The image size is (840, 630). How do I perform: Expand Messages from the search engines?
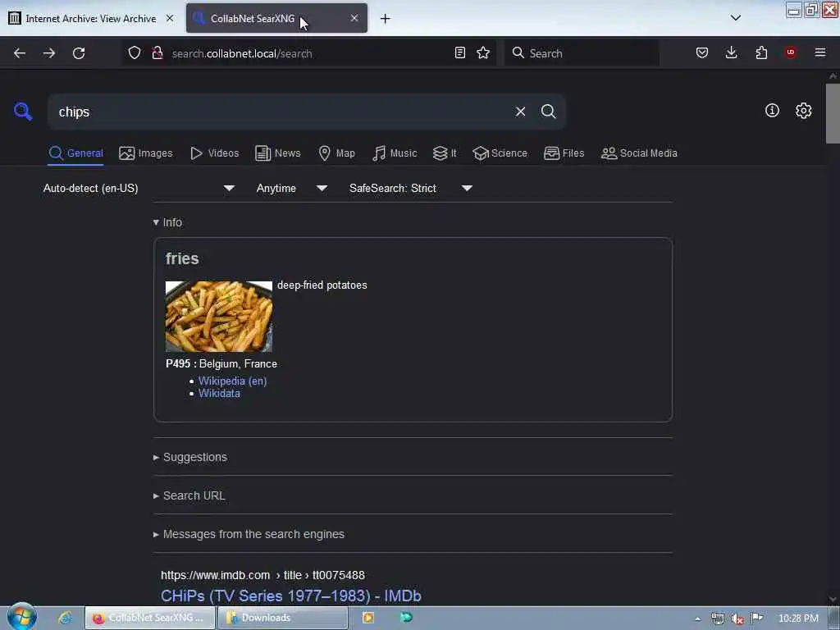249,534
